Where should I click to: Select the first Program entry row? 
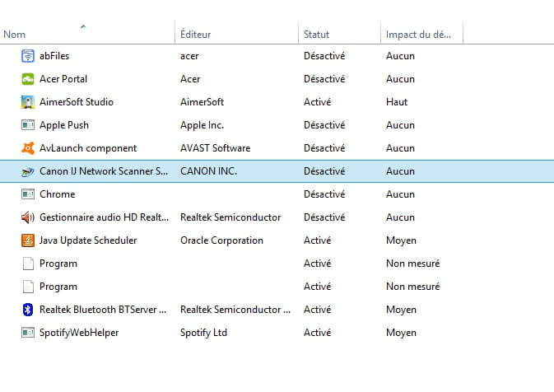[x=277, y=264]
